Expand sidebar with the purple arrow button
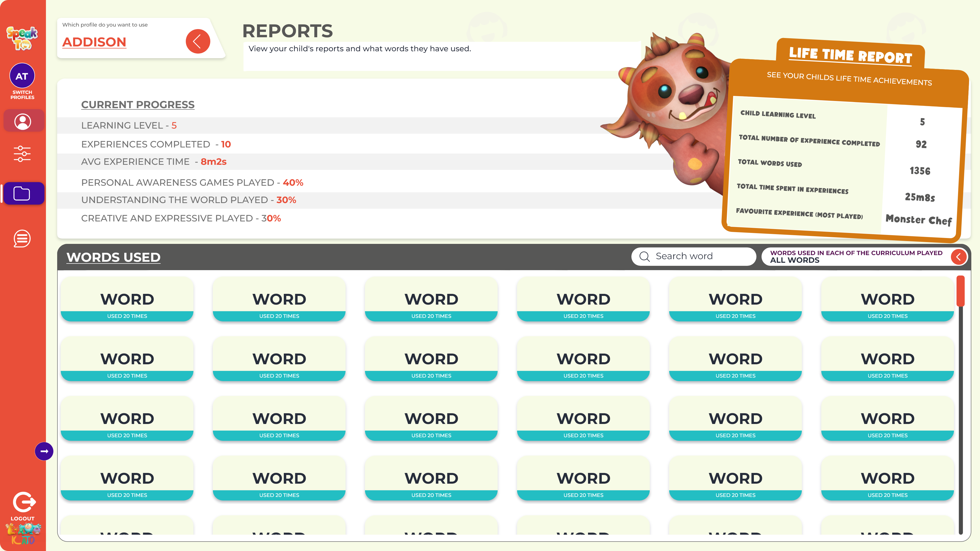 (44, 451)
